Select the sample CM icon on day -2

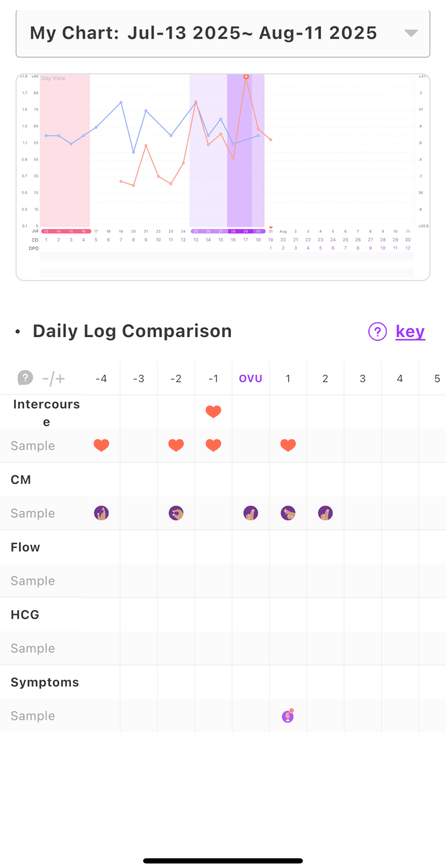(x=176, y=513)
